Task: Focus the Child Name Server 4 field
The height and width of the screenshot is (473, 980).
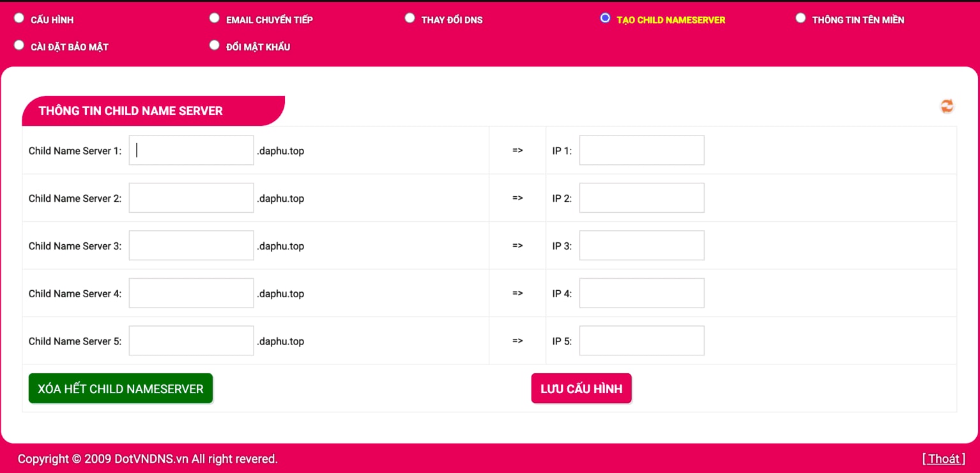Action: click(192, 293)
